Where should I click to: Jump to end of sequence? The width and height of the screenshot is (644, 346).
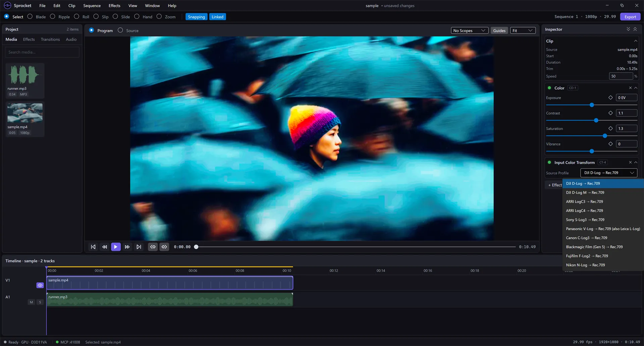click(x=139, y=247)
